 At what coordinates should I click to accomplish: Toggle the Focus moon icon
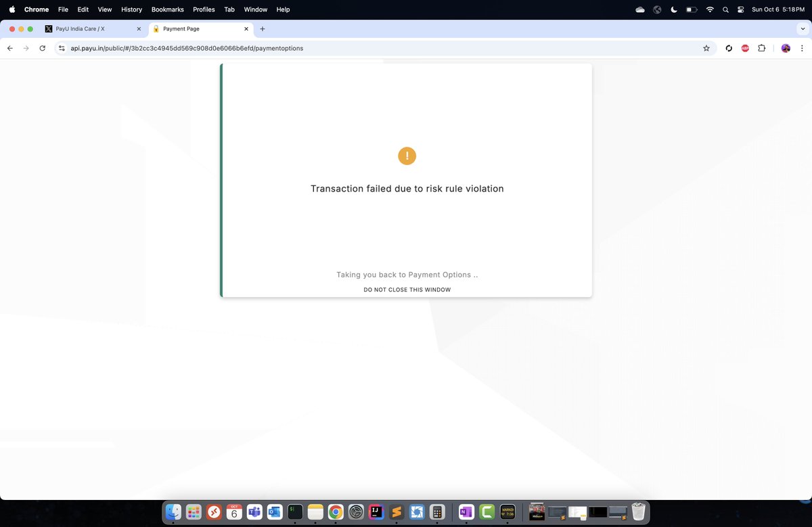[674, 9]
